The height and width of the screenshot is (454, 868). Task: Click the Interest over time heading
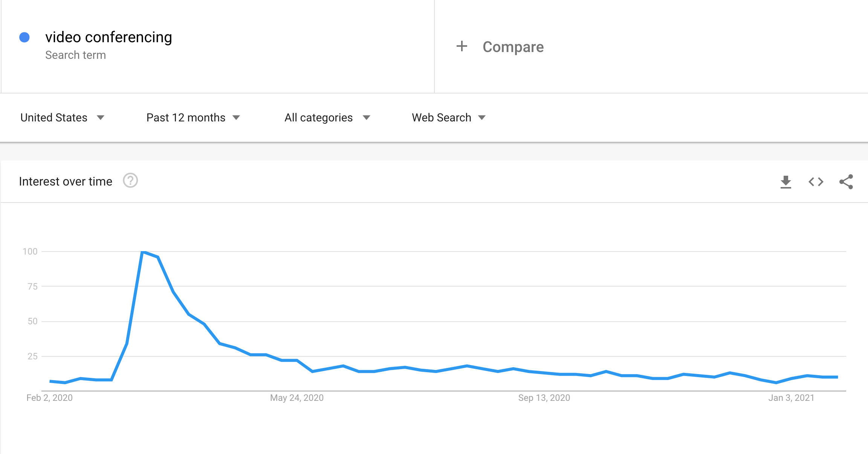click(x=66, y=181)
